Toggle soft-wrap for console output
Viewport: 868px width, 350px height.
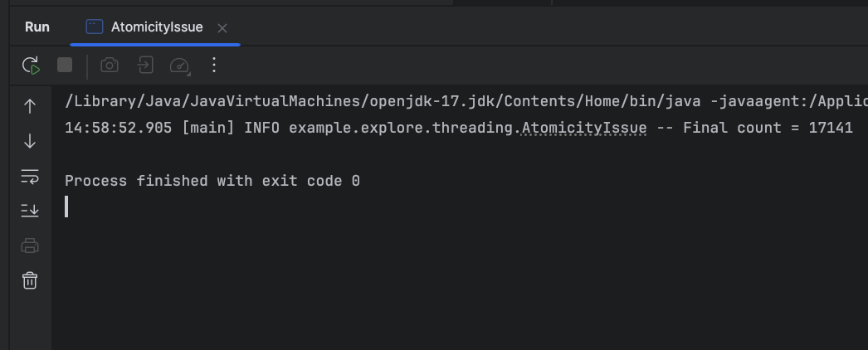(x=30, y=177)
